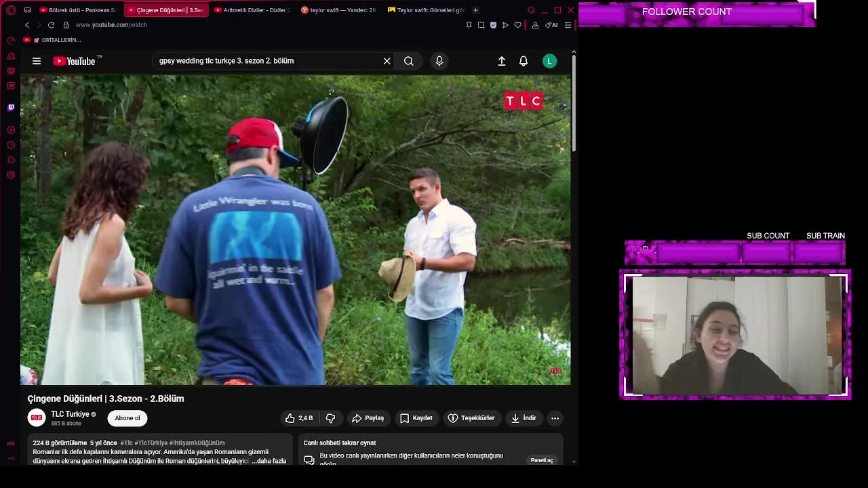
Task: Switch to Aritmetik Diziler tab
Action: (x=251, y=10)
